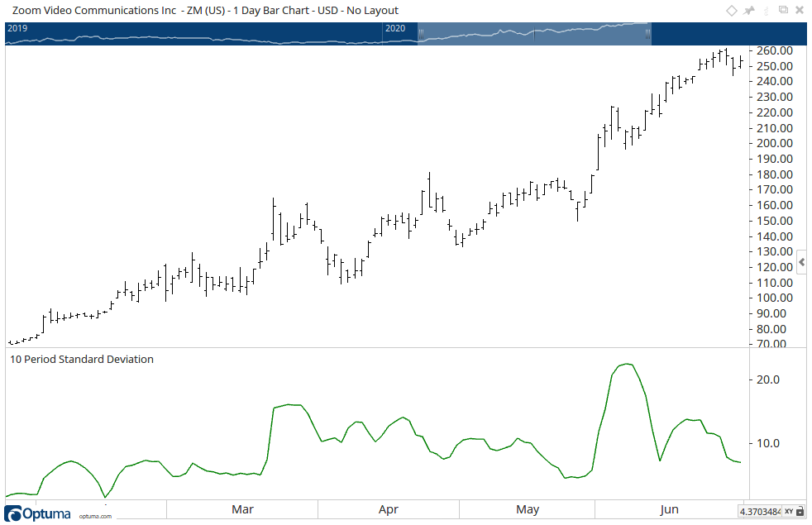Click the 10 Period Standard Deviation label
Viewport: 812px width, 525px height.
click(x=82, y=360)
